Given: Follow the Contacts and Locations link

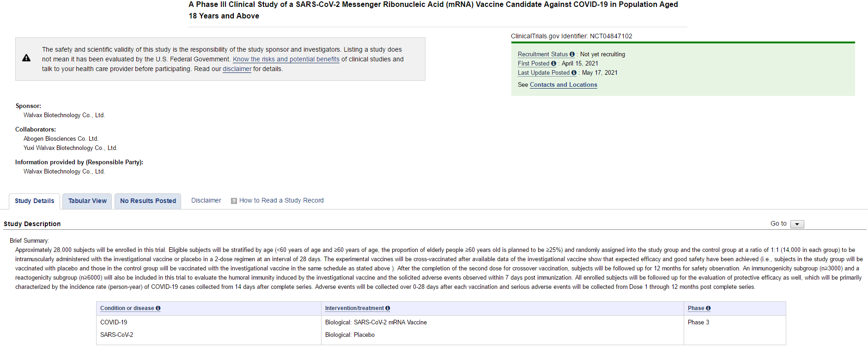Looking at the screenshot, I should pyautogui.click(x=563, y=85).
